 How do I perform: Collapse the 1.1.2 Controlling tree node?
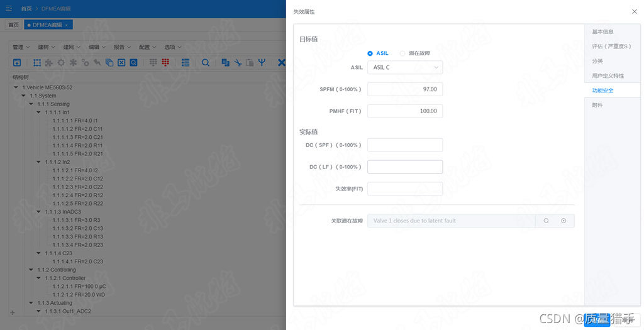(x=31, y=270)
